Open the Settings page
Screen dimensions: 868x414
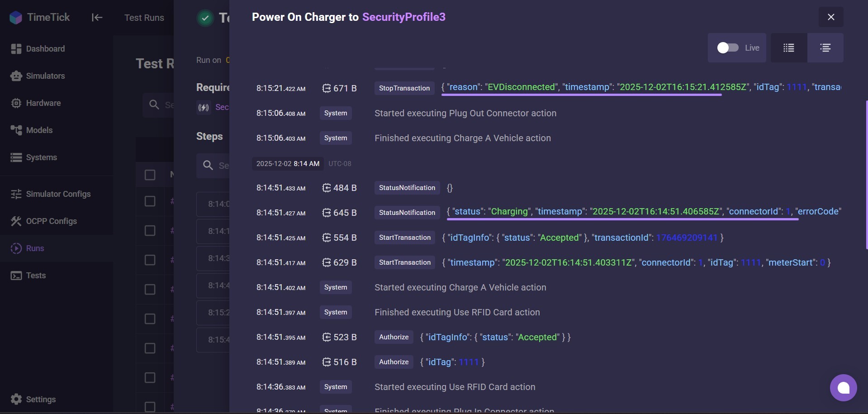(40, 399)
